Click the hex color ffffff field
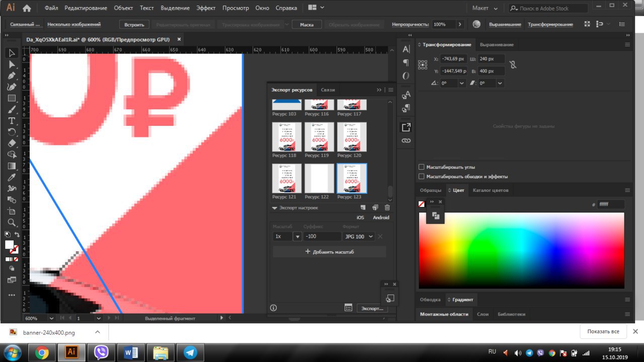644x362 pixels. pyautogui.click(x=611, y=204)
